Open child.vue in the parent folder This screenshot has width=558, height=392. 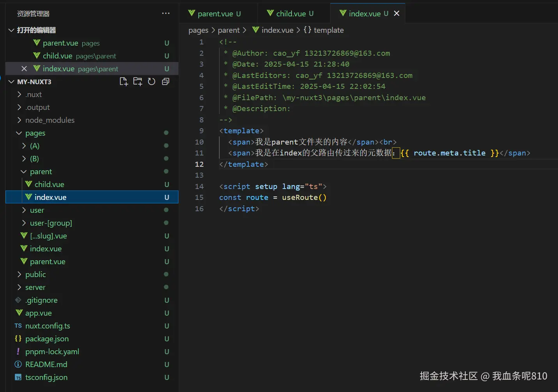(x=92, y=184)
